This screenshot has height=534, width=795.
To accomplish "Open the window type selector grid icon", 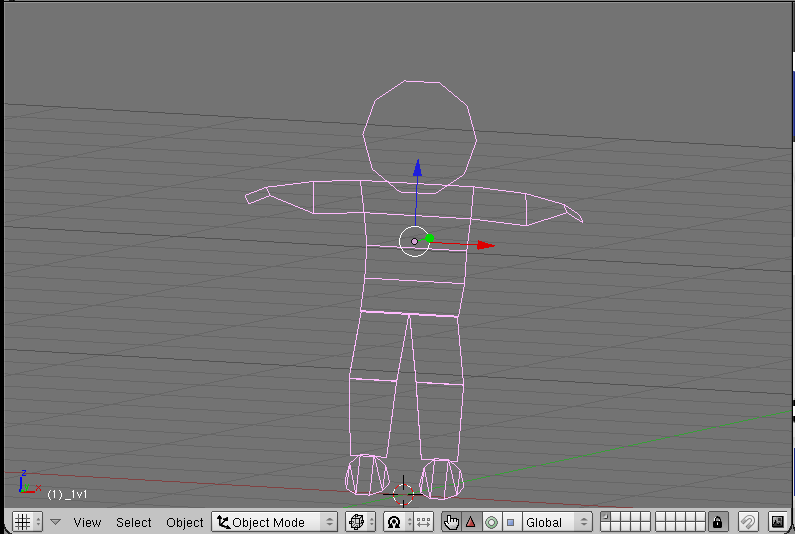I will pyautogui.click(x=27, y=521).
